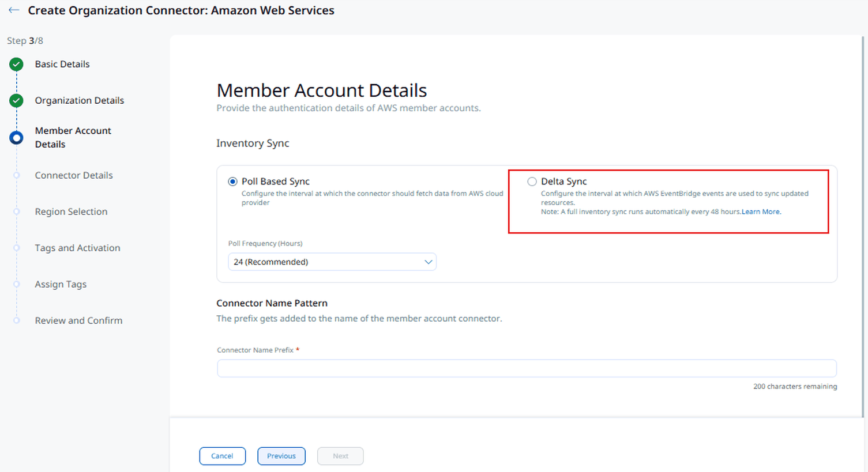Click the Cancel button
Screen dimensions: 868x472
223,456
